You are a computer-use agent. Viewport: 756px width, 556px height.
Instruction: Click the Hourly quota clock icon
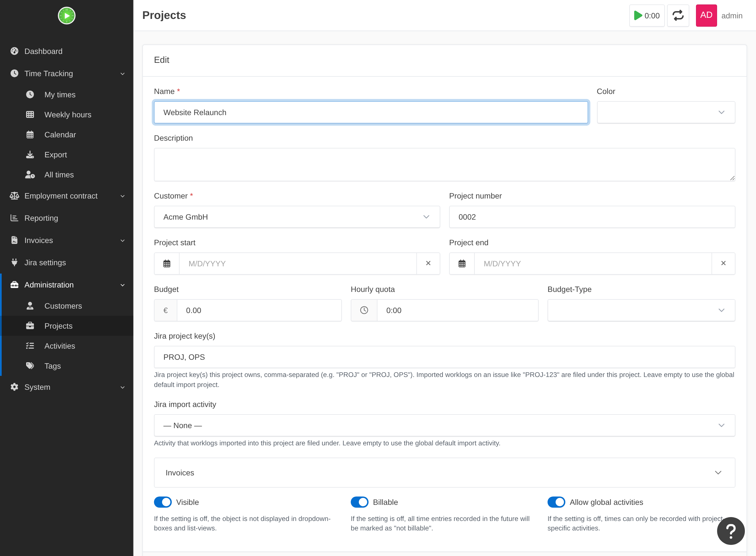364,310
